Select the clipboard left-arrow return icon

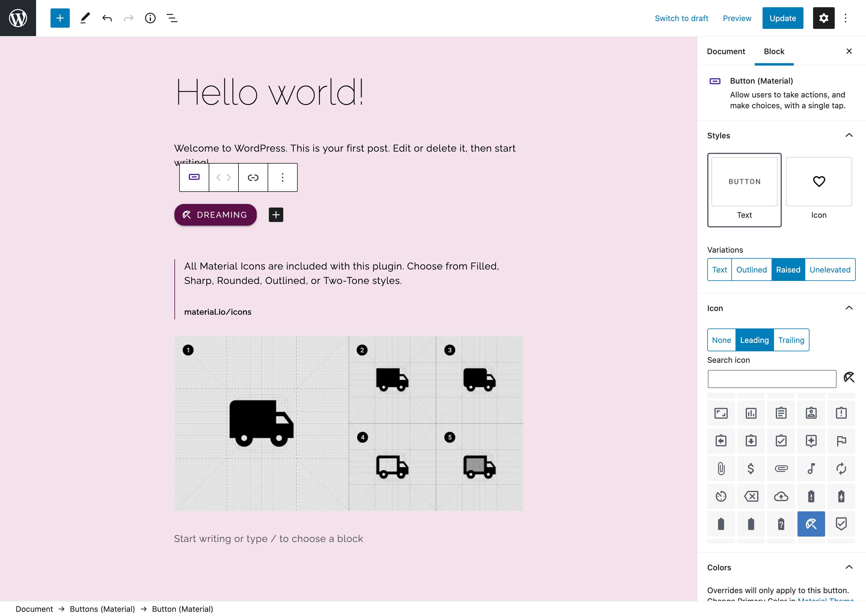point(721,441)
